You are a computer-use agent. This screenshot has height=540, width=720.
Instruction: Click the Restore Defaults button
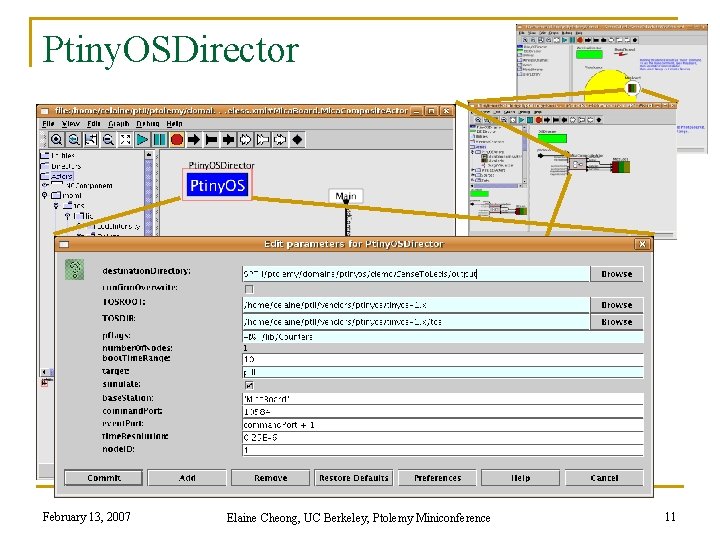click(354, 478)
